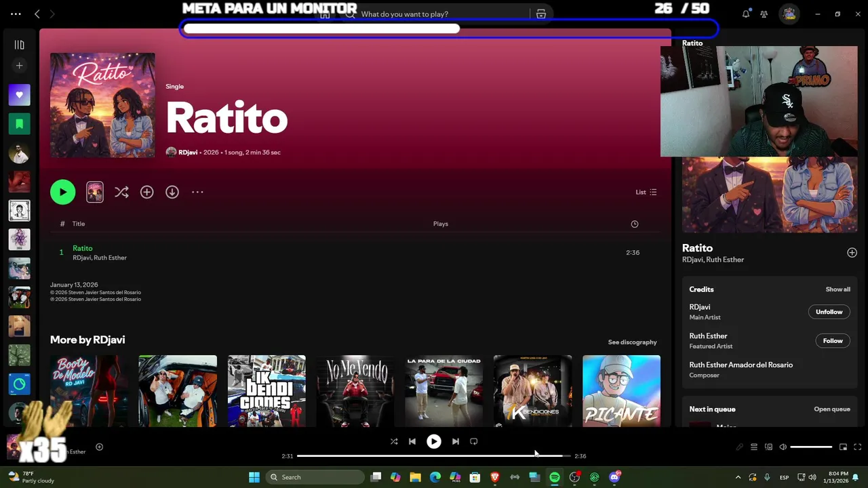Toggle shuffle in the player bar
Viewport: 868px width, 488px height.
click(394, 441)
